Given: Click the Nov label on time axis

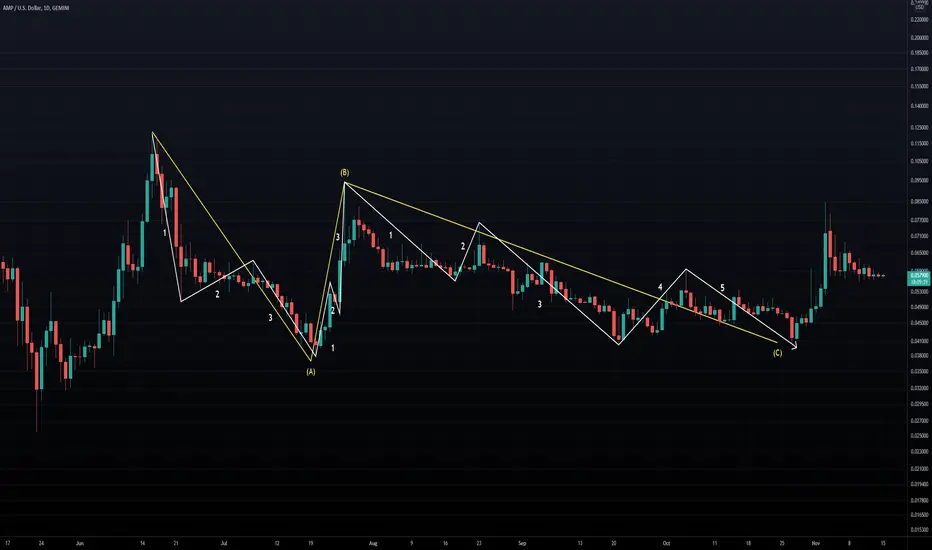Looking at the screenshot, I should point(816,543).
